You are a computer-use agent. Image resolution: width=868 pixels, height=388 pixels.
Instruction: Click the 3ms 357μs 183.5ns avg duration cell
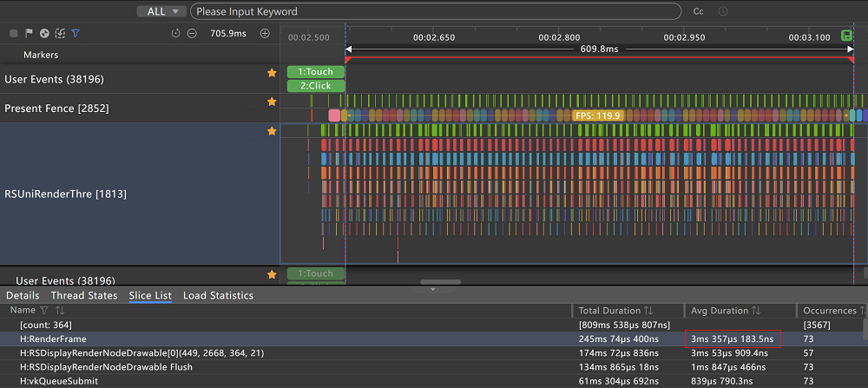click(733, 339)
